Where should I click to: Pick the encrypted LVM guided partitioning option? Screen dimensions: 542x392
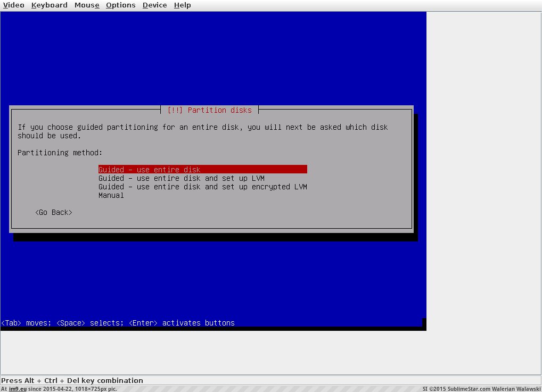click(202, 187)
